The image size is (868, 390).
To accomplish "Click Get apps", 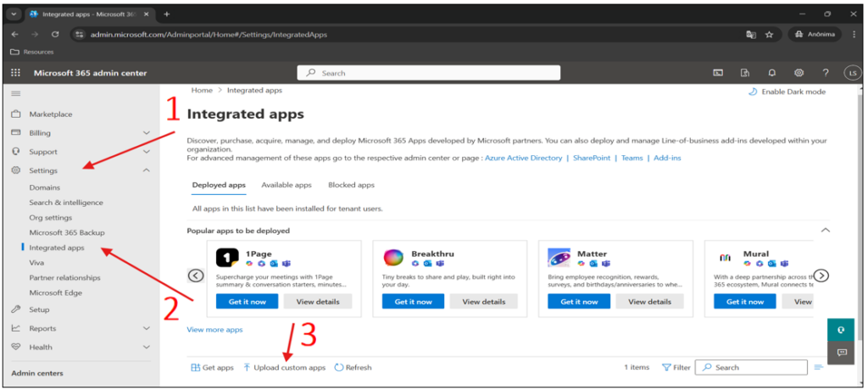I will tap(213, 367).
